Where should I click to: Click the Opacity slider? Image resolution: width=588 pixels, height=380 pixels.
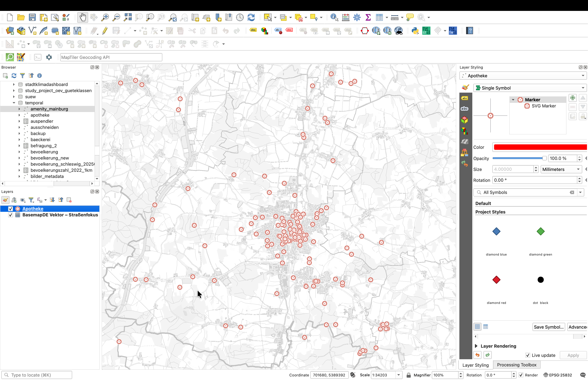pos(519,158)
